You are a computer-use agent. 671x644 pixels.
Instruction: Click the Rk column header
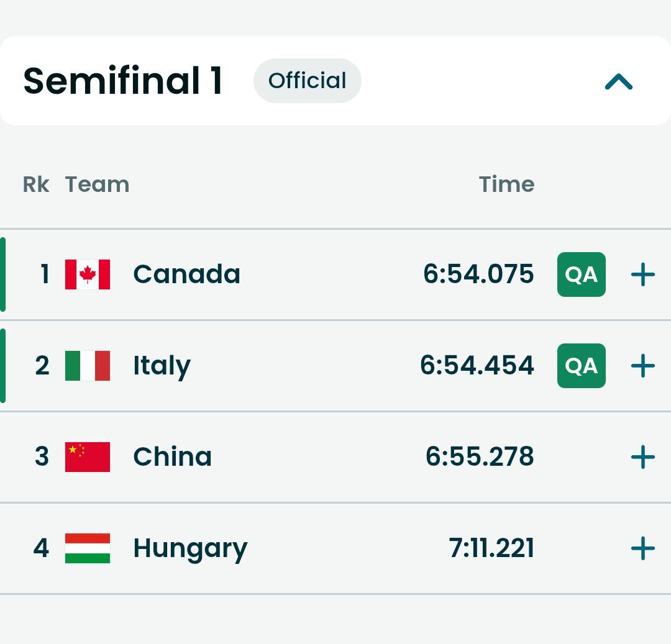coord(36,184)
